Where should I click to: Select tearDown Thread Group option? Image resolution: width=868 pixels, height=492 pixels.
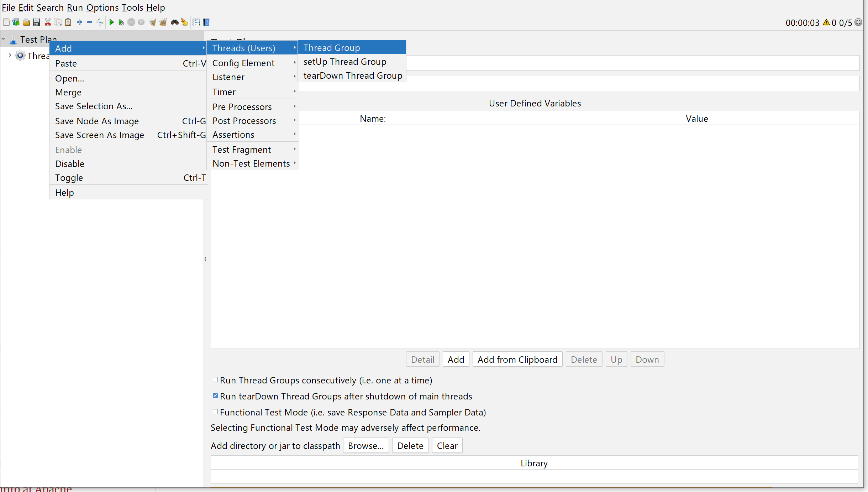click(352, 75)
